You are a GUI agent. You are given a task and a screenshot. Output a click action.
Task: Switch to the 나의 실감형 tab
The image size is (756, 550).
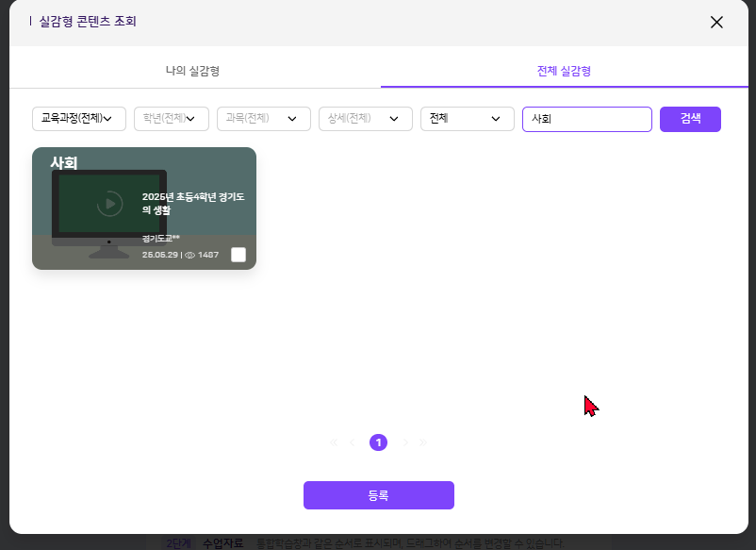click(x=192, y=72)
